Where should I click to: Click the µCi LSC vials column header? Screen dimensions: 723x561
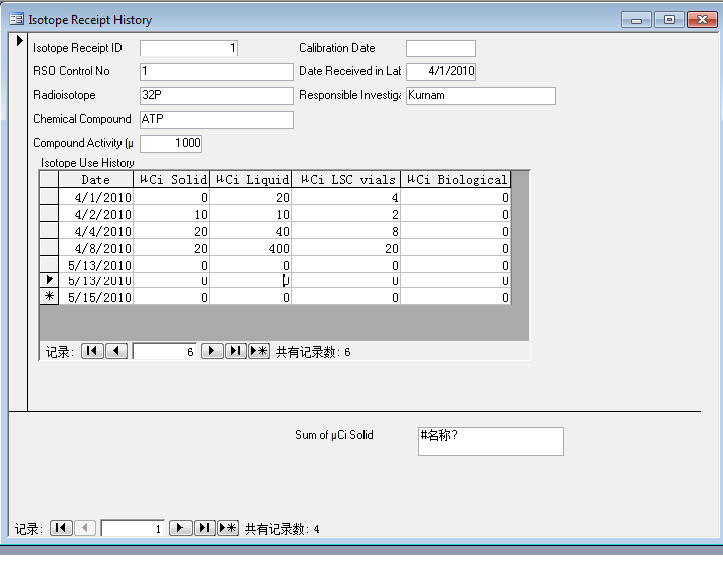pyautogui.click(x=346, y=179)
